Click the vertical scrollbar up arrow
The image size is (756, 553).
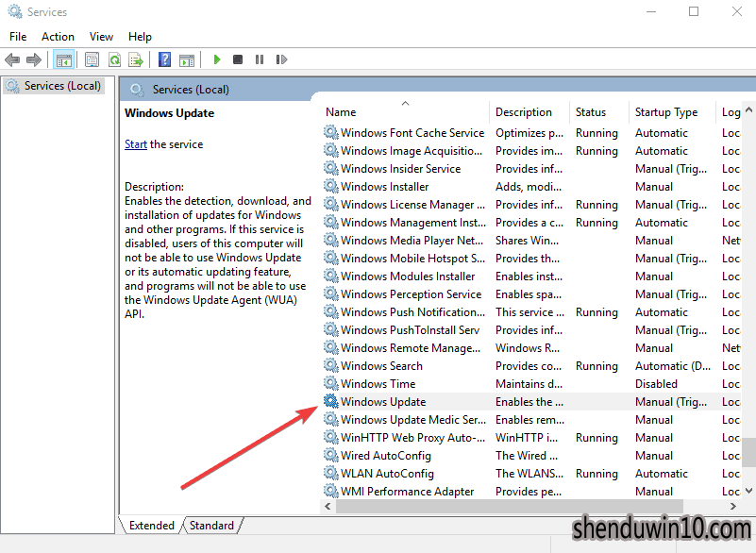748,109
